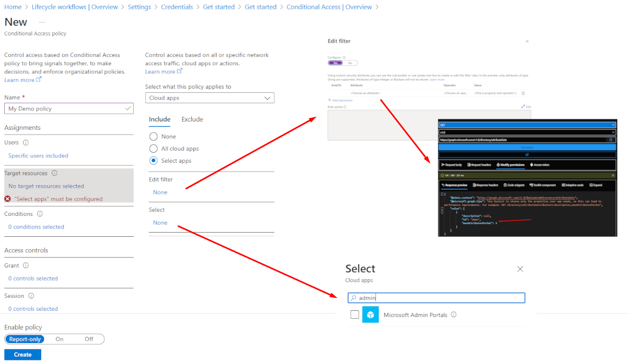Click the Create button
This screenshot has width=628, height=364.
[23, 355]
